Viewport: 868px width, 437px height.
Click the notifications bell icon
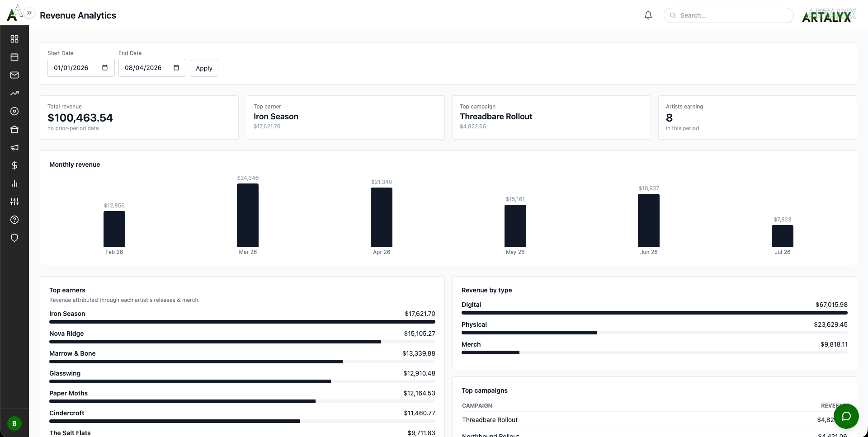[x=648, y=15]
